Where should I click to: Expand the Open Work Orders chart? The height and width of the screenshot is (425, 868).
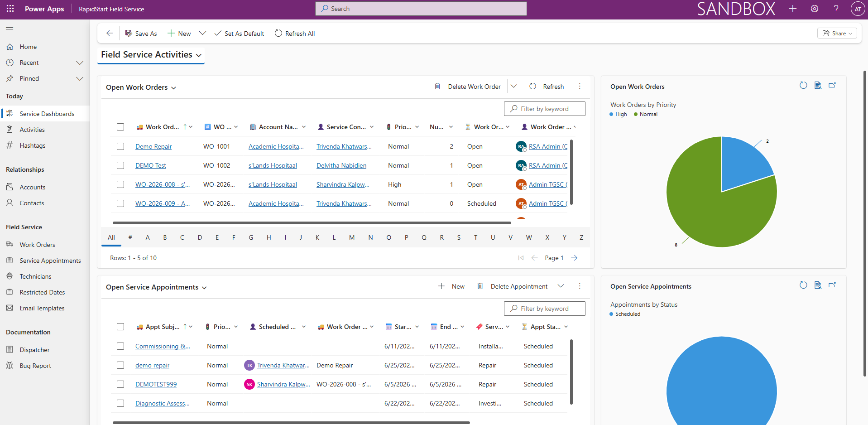[832, 85]
